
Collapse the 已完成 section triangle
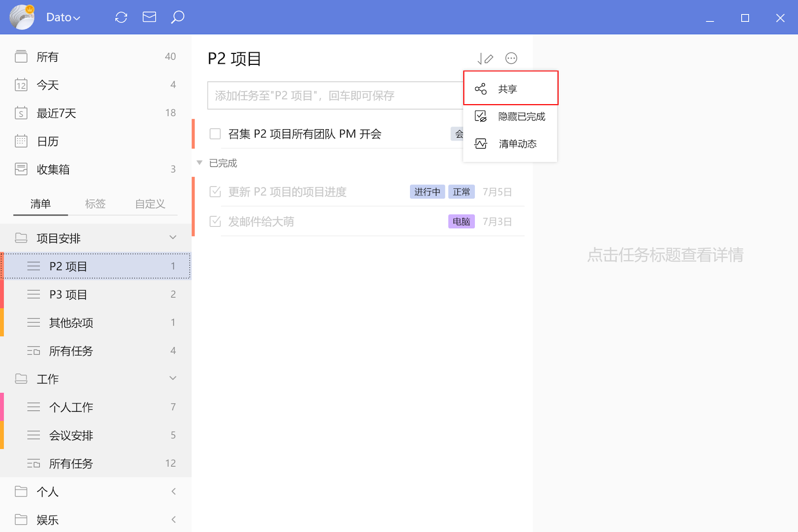(199, 163)
